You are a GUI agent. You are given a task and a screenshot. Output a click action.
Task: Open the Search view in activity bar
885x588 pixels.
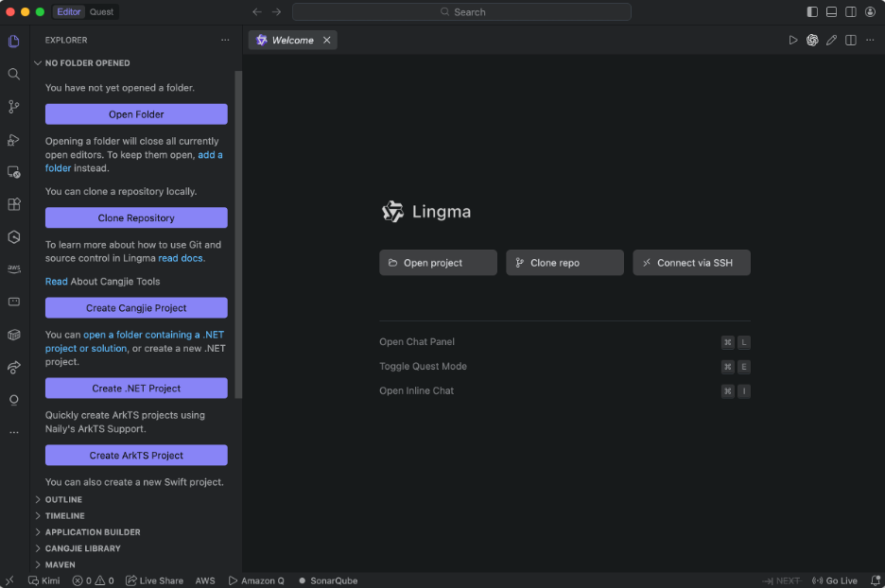pos(14,74)
